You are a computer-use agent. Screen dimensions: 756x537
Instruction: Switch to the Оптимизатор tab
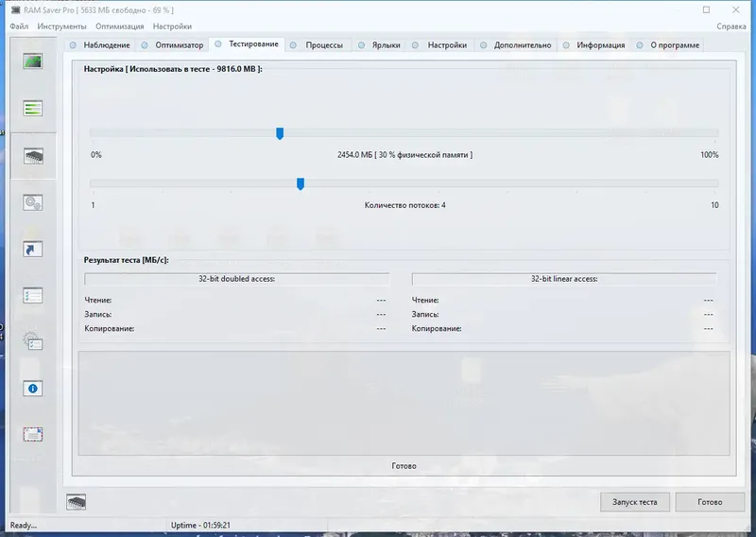[x=173, y=44]
